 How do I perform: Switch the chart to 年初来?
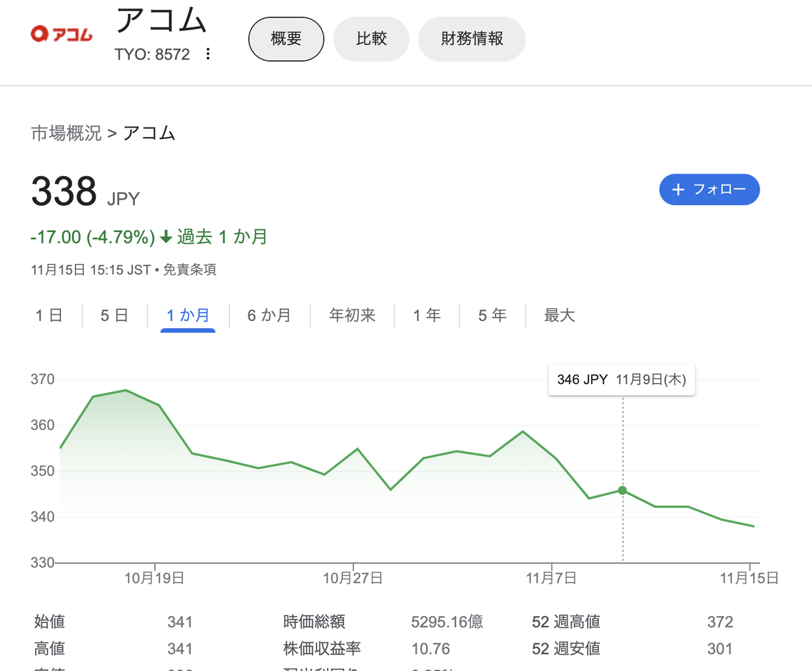coord(353,316)
